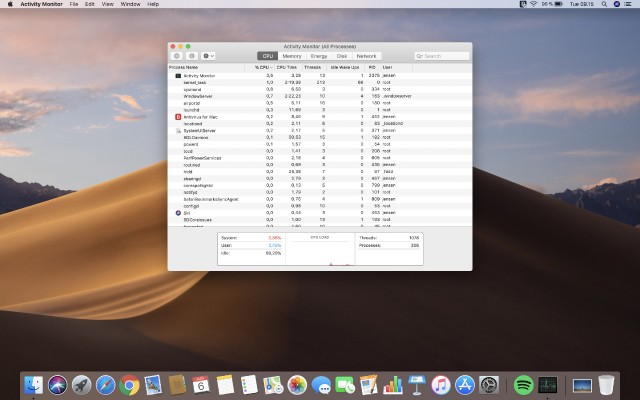Viewport: 640px width, 400px height.
Task: Open the File menu
Action: coord(74,4)
